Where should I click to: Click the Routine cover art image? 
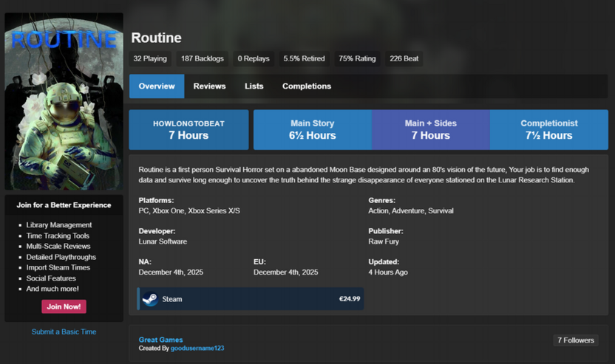tap(64, 101)
